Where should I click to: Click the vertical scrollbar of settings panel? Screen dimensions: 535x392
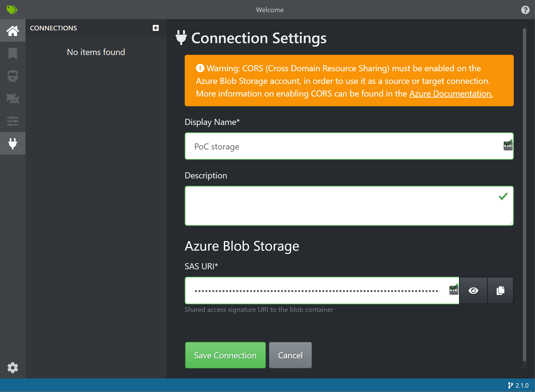pos(524,195)
